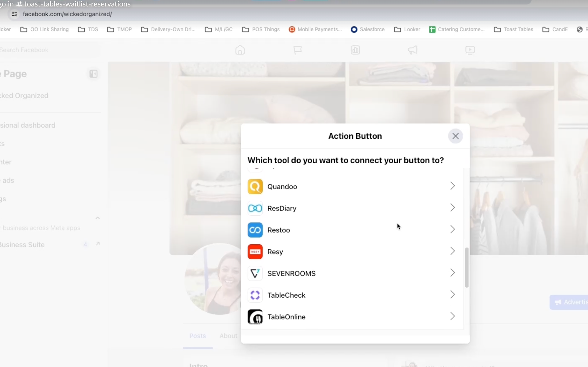Image resolution: width=588 pixels, height=367 pixels.
Task: Select TableCheck from the tool list
Action: click(x=352, y=295)
